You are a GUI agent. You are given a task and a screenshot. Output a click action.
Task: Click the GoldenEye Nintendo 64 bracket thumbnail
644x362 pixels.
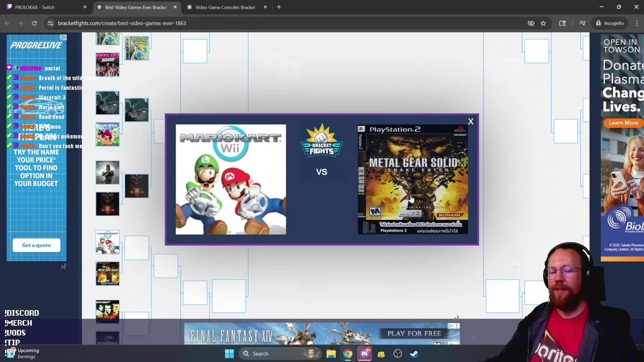click(107, 312)
